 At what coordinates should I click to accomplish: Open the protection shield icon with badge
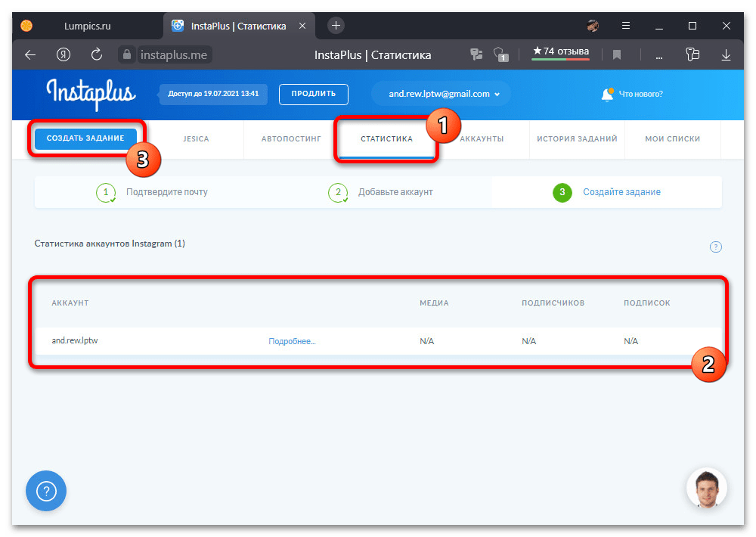click(x=500, y=54)
